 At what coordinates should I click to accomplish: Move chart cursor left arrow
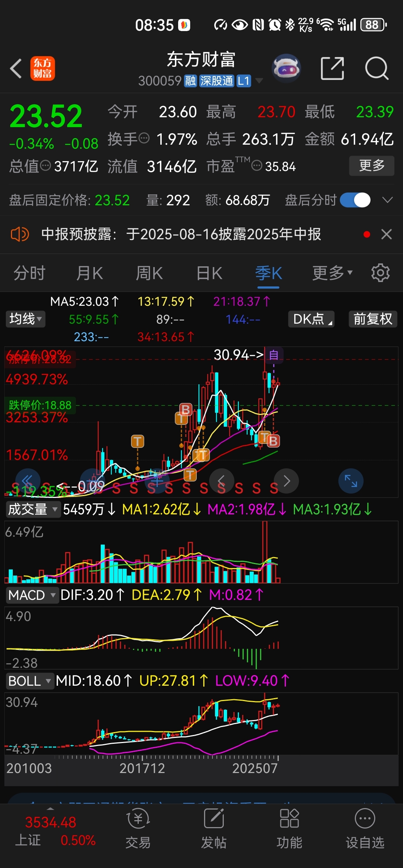[221, 481]
